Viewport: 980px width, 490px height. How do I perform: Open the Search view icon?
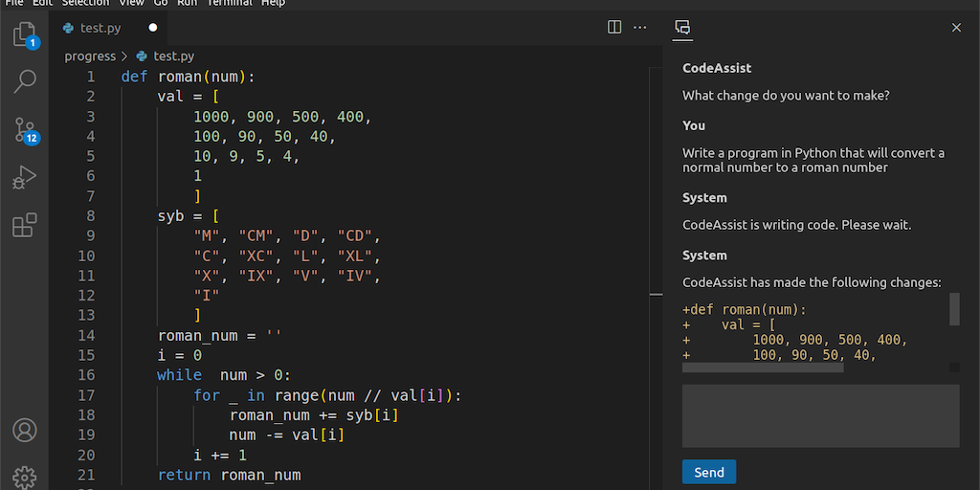(25, 81)
